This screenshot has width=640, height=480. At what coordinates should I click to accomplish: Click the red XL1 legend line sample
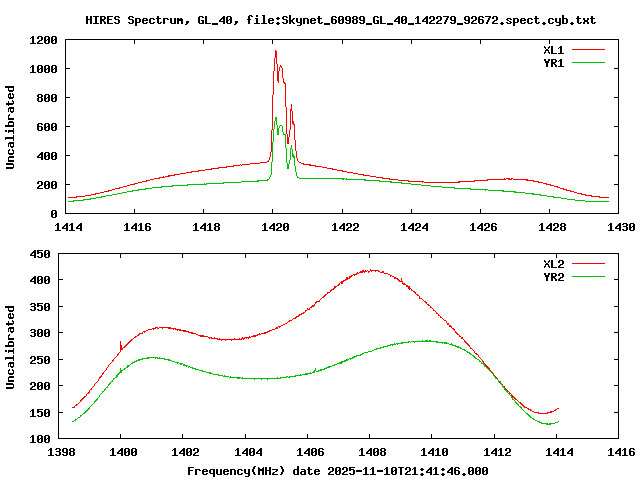coord(589,49)
